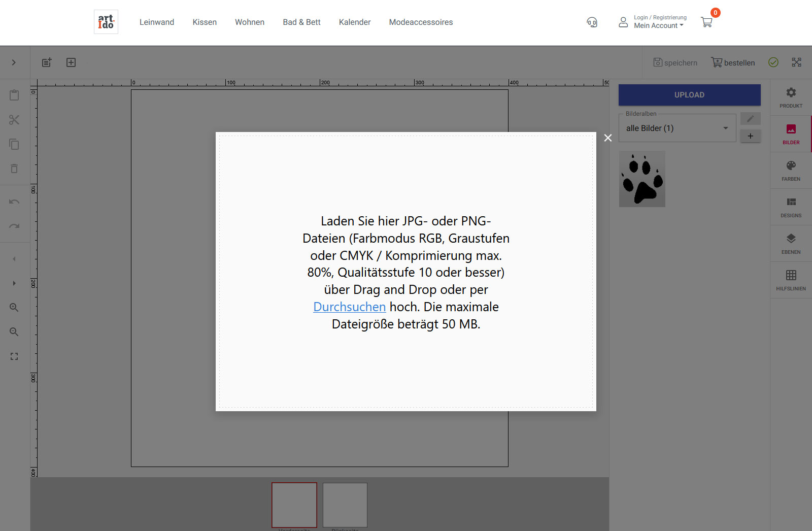Click the copy icon in left toolbar

[x=14, y=144]
